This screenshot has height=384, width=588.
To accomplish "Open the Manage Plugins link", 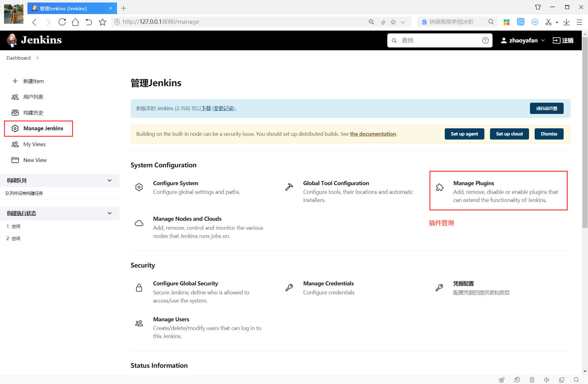I will (474, 183).
